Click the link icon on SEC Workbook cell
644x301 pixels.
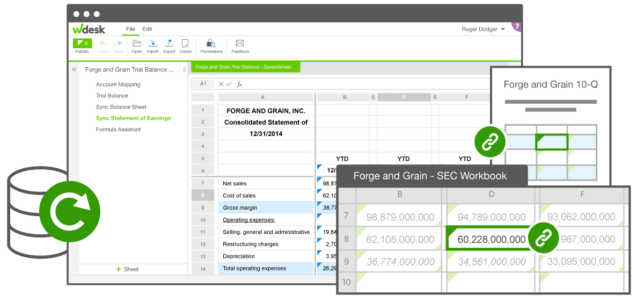(543, 238)
